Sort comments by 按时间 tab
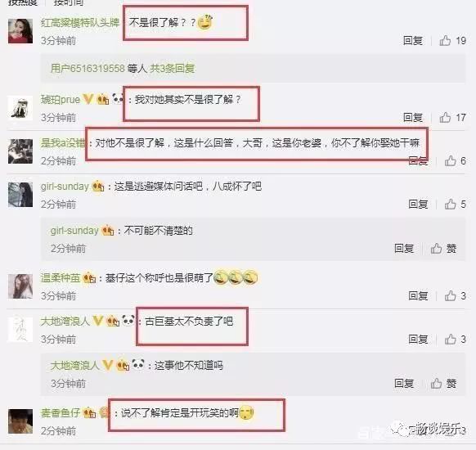The height and width of the screenshot is (450, 476). tap(69, 2)
